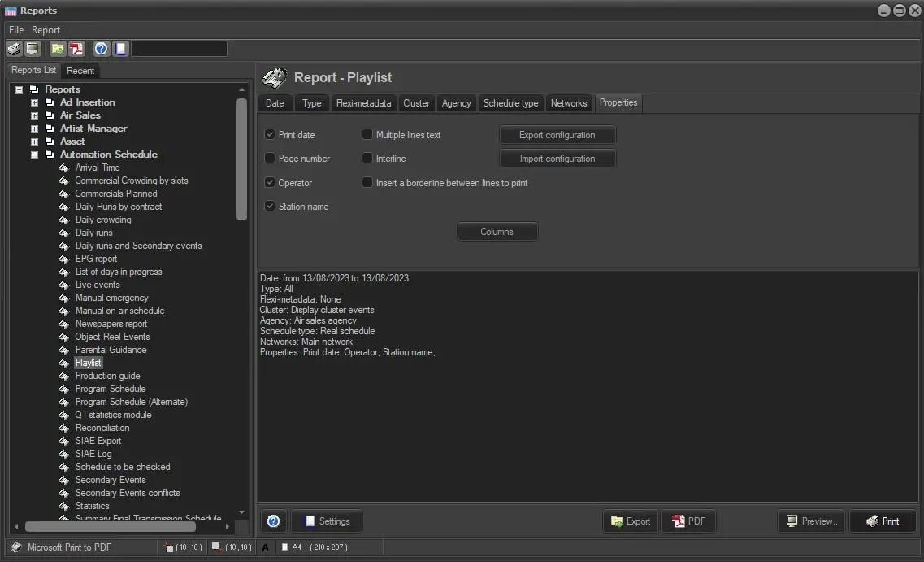Image resolution: width=924 pixels, height=562 pixels.
Task: Select the EPG report in the tree
Action: point(96,259)
